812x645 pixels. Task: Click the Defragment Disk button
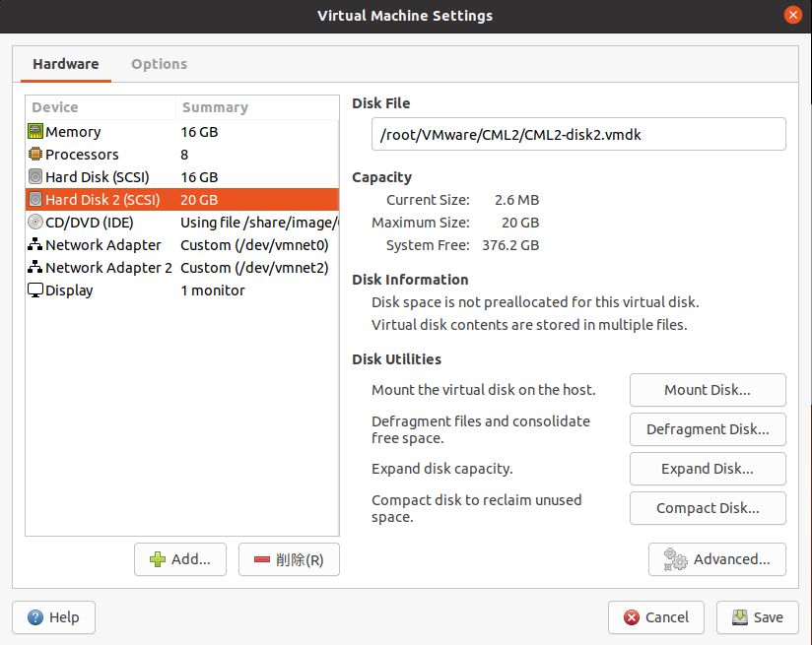[707, 429]
